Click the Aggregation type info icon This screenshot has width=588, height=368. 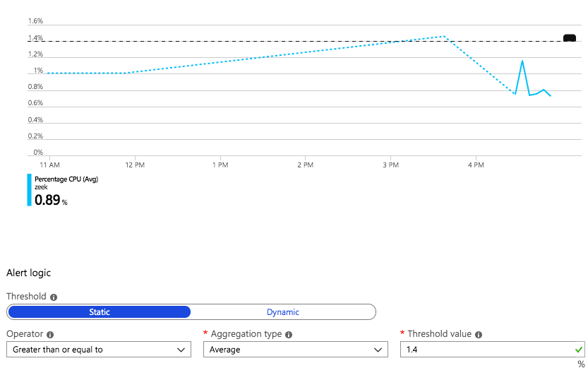point(289,335)
